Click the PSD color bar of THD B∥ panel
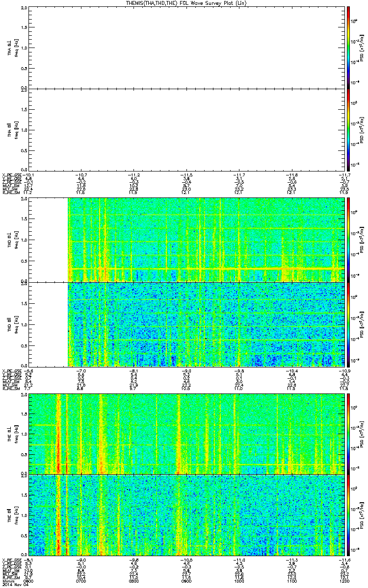Viewport: 368px width, 588px height. point(348,324)
